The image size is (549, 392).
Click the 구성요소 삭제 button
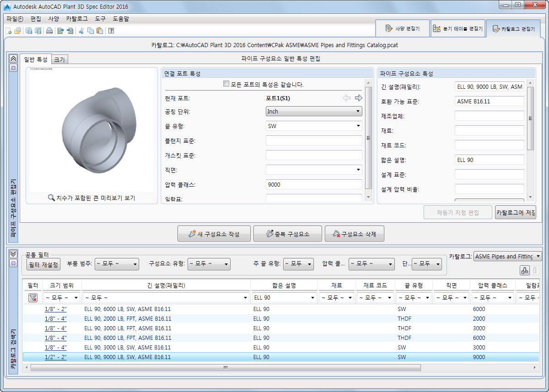click(355, 234)
